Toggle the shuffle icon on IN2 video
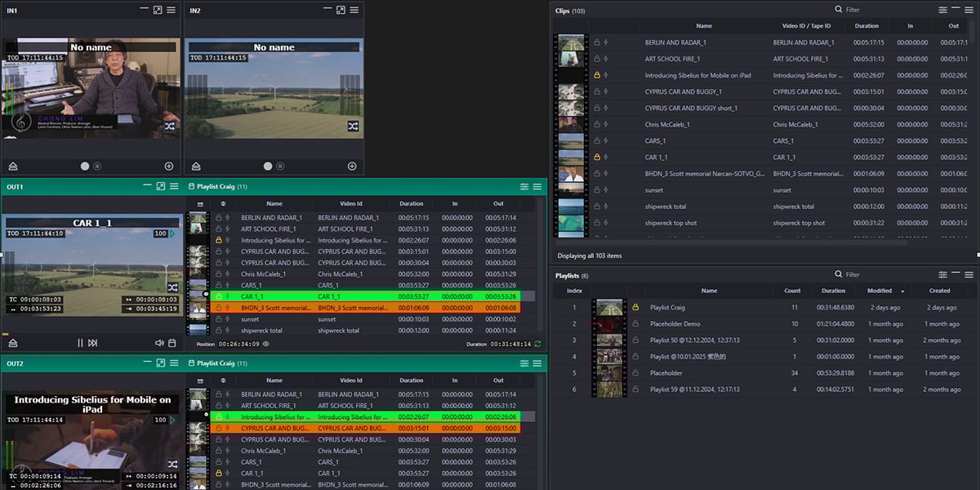 353,127
